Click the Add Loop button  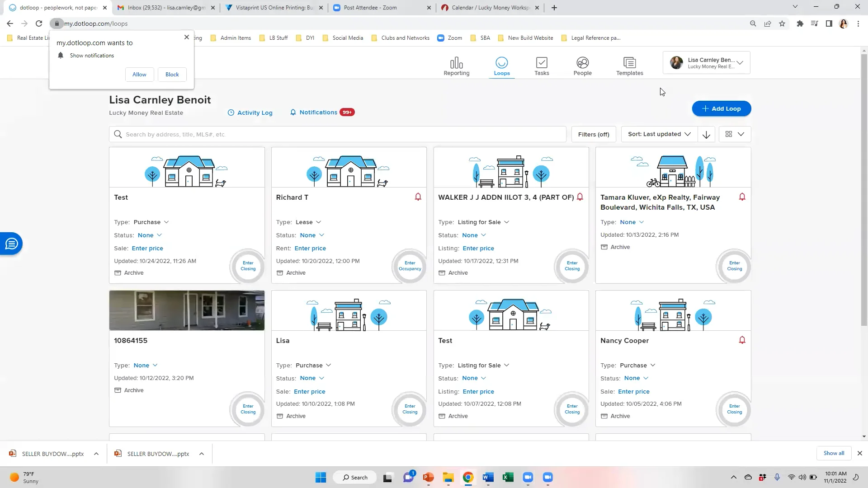[x=721, y=108]
